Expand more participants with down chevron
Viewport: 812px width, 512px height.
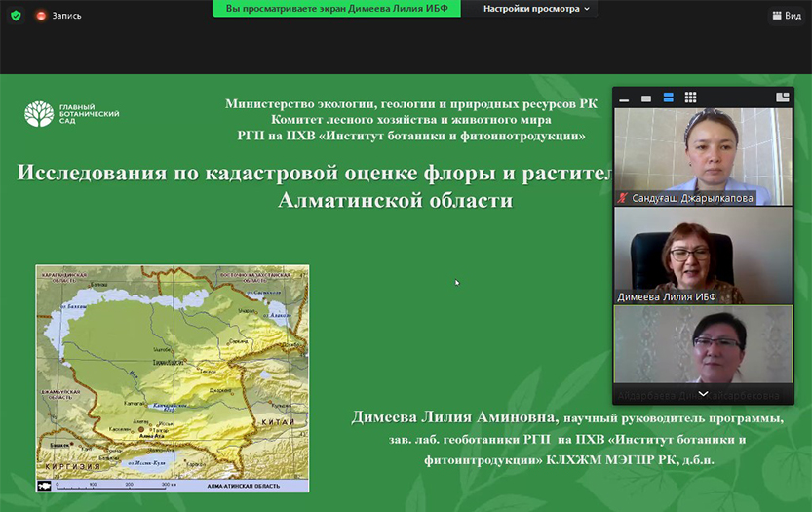point(703,393)
